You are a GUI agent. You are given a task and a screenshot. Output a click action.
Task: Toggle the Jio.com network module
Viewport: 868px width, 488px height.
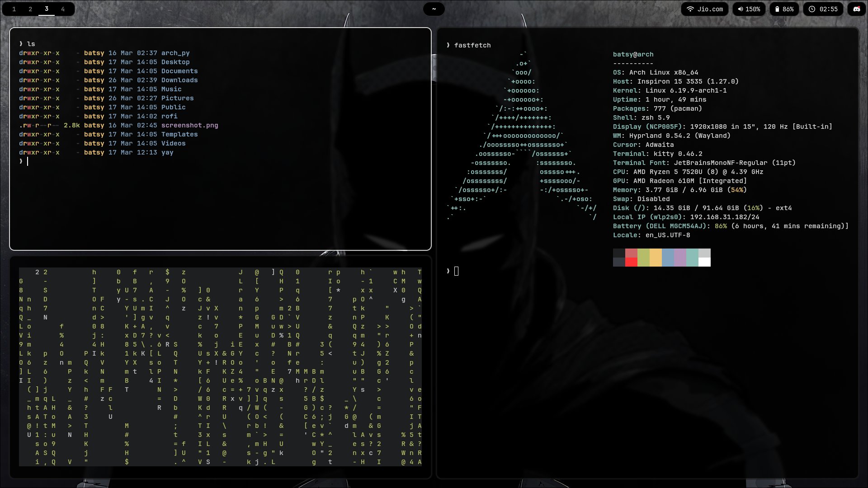coord(704,9)
